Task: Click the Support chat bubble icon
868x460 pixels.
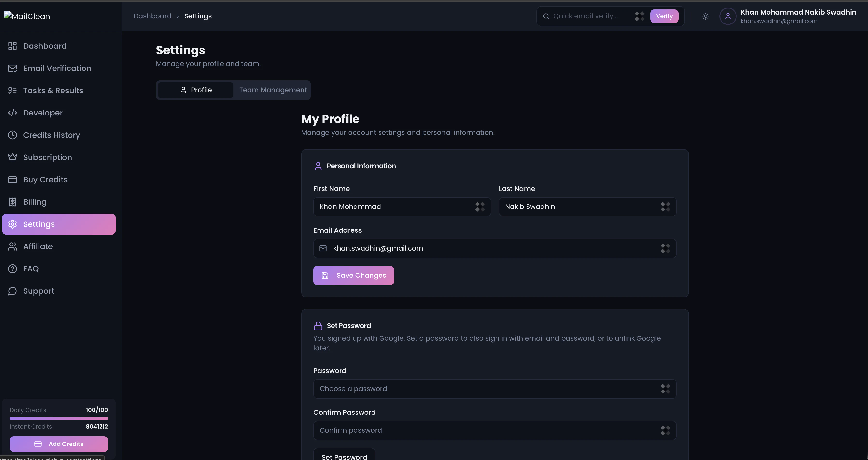Action: click(12, 291)
